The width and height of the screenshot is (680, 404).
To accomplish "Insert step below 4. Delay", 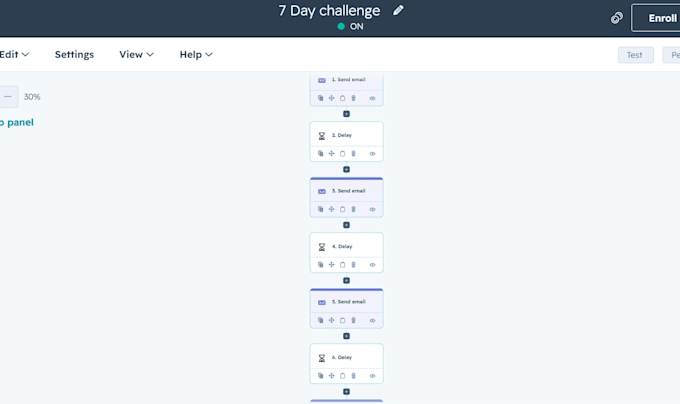I will tap(347, 280).
